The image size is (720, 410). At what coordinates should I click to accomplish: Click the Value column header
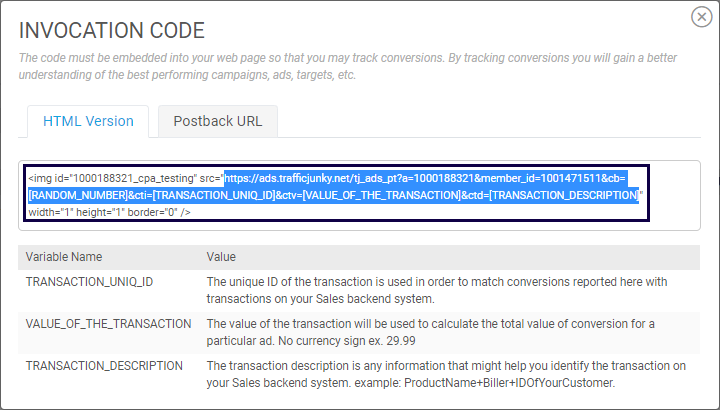(222, 257)
